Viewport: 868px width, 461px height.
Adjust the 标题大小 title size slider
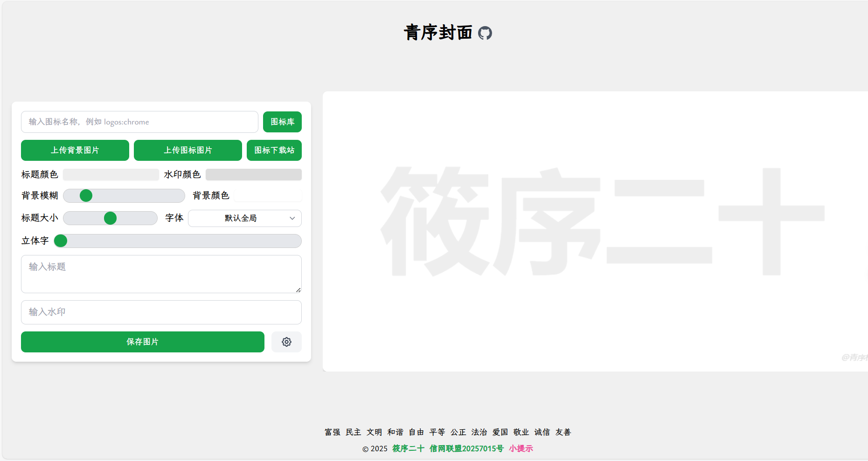(110, 218)
